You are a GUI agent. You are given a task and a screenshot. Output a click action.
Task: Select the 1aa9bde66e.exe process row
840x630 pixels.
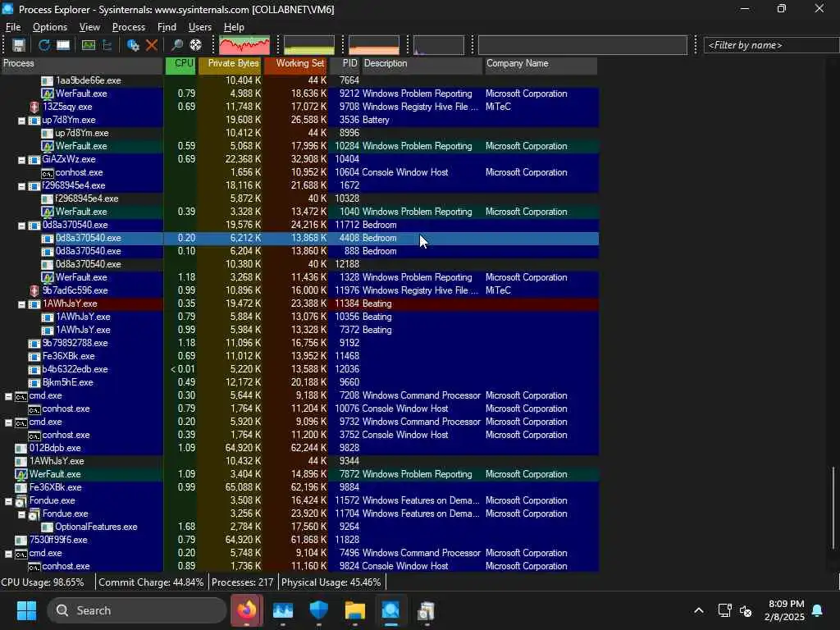click(x=299, y=80)
